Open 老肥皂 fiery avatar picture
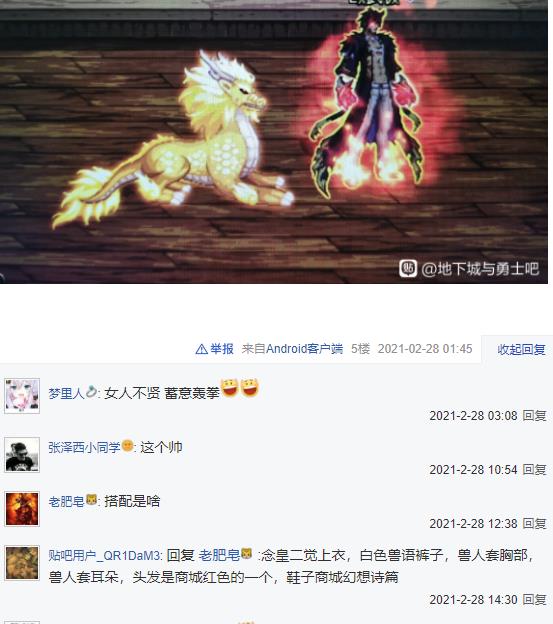This screenshot has height=624, width=553. tap(22, 509)
